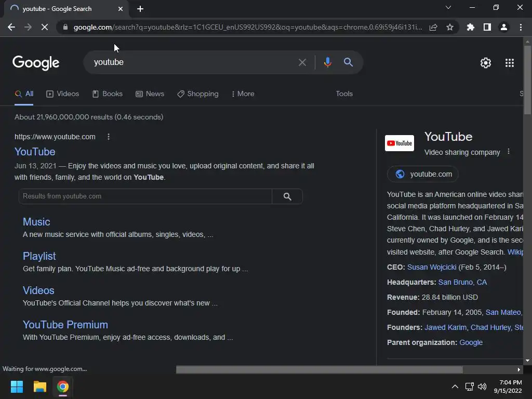Image resolution: width=532 pixels, height=399 pixels.
Task: Open Jawed Karim founder link
Action: [x=445, y=327]
